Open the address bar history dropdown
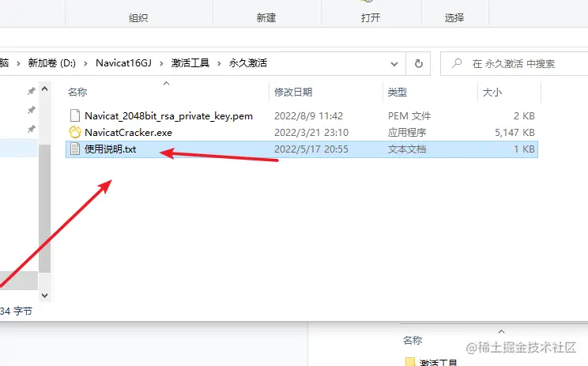This screenshot has height=366, width=588. point(394,64)
